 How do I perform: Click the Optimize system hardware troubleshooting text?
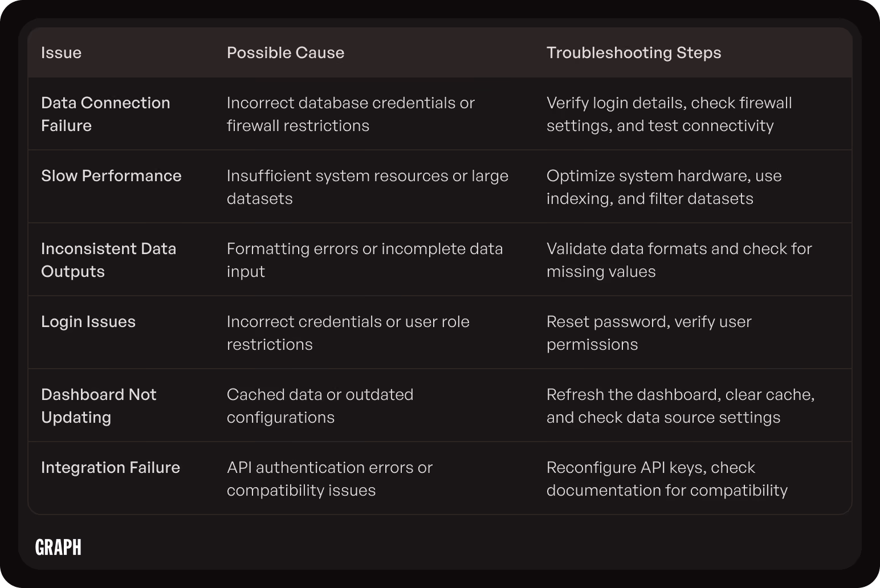664,187
